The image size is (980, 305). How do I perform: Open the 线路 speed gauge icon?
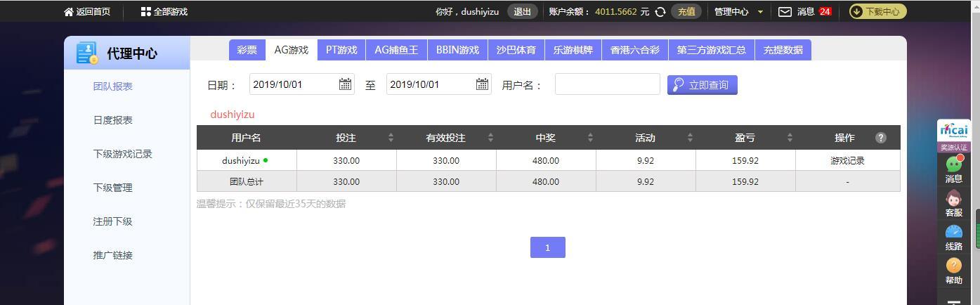coord(954,232)
